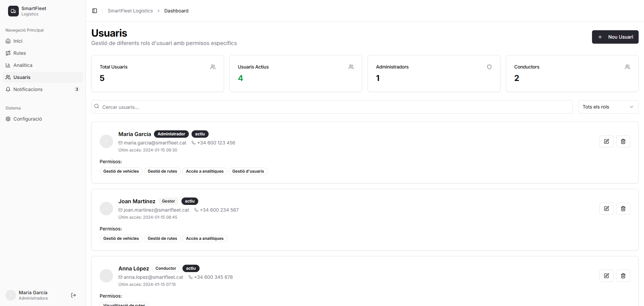Viewport: 644px width, 306px height.
Task: Click the Conductors card value 2
Action: [x=517, y=78]
